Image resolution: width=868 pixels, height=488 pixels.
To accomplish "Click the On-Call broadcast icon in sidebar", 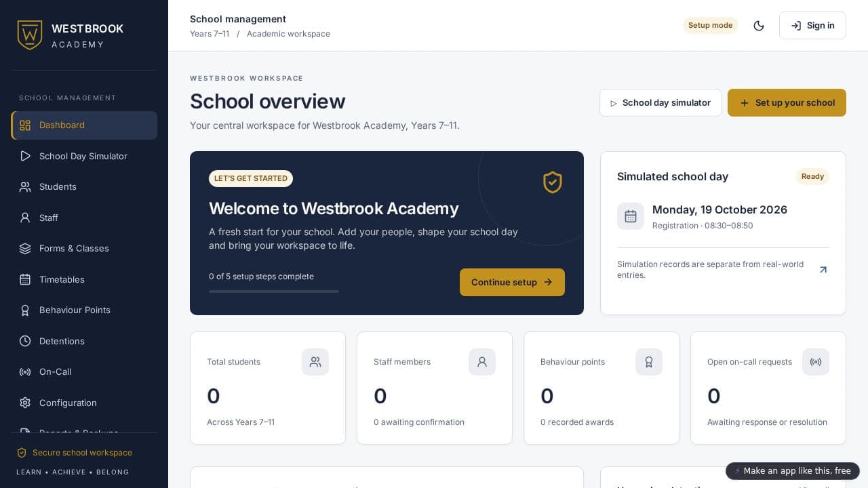I will tap(25, 372).
